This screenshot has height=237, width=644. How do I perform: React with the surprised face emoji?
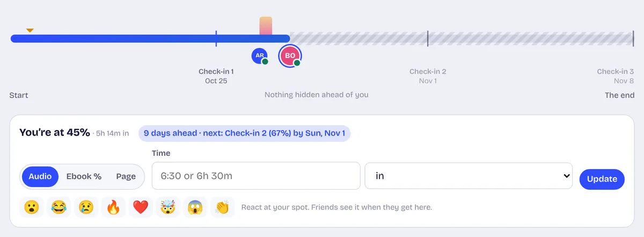tap(32, 207)
